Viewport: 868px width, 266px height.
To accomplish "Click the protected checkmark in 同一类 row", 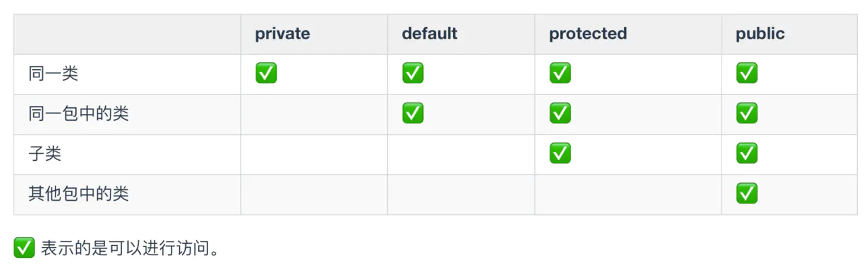I will (x=560, y=73).
